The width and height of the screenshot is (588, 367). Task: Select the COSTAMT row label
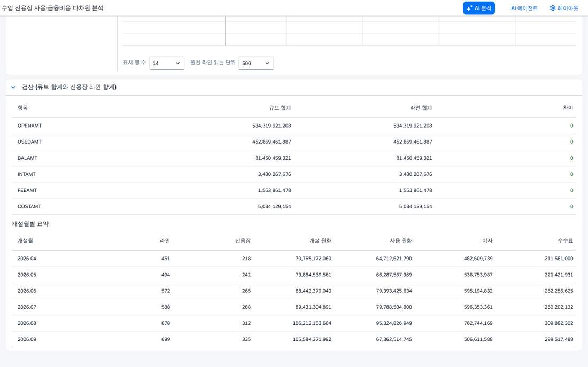(29, 206)
